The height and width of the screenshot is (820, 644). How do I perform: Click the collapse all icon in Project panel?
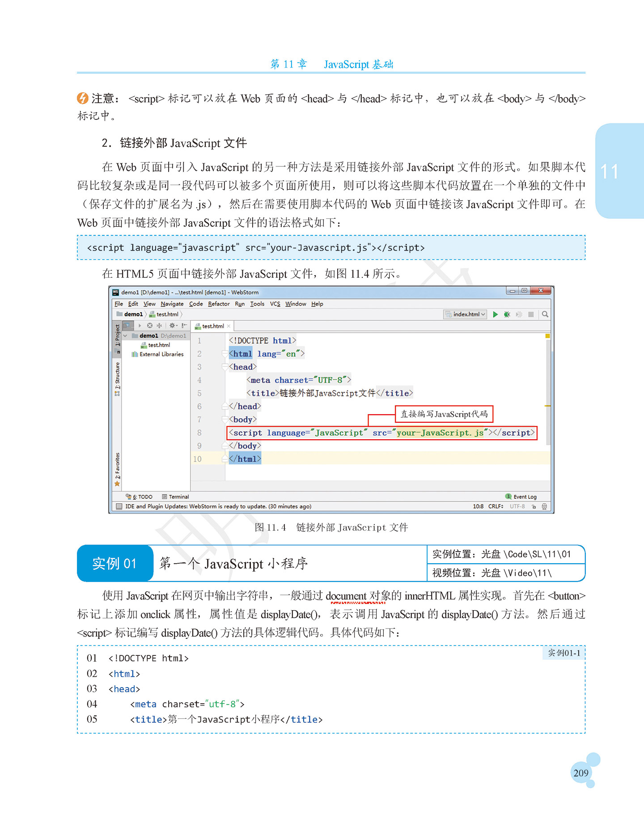tap(159, 326)
